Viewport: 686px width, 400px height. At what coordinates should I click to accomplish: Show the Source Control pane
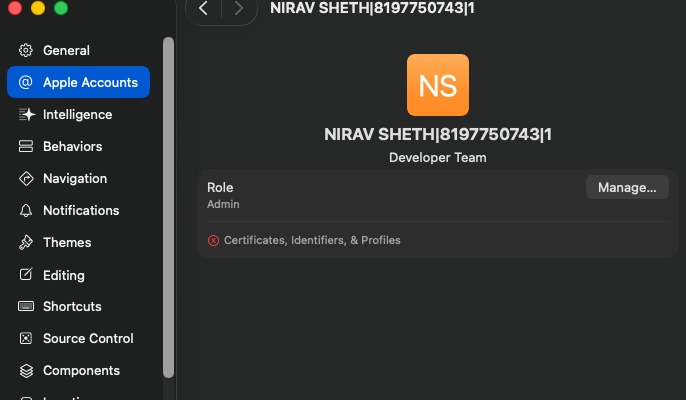click(x=79, y=338)
